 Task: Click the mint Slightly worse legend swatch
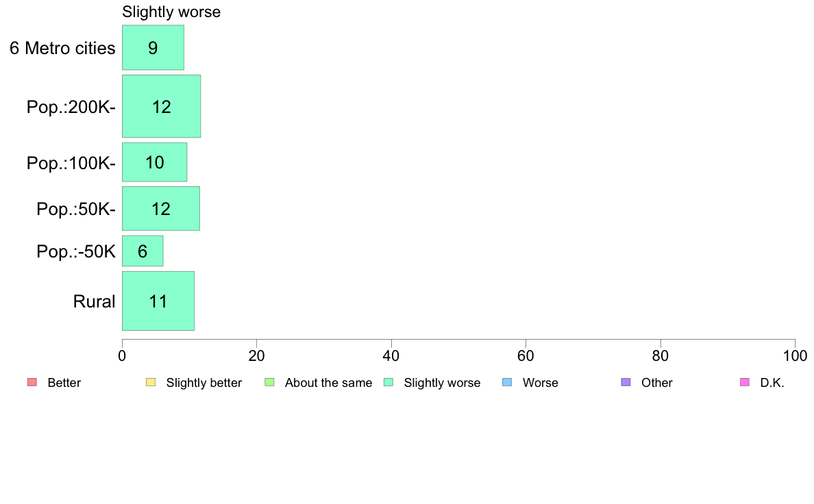(x=388, y=383)
